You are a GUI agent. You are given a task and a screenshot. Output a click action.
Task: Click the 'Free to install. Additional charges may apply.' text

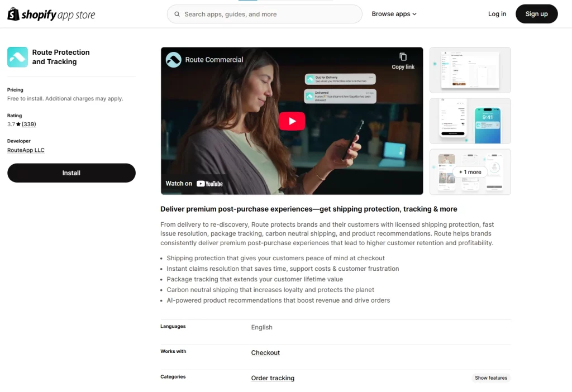[x=65, y=98]
